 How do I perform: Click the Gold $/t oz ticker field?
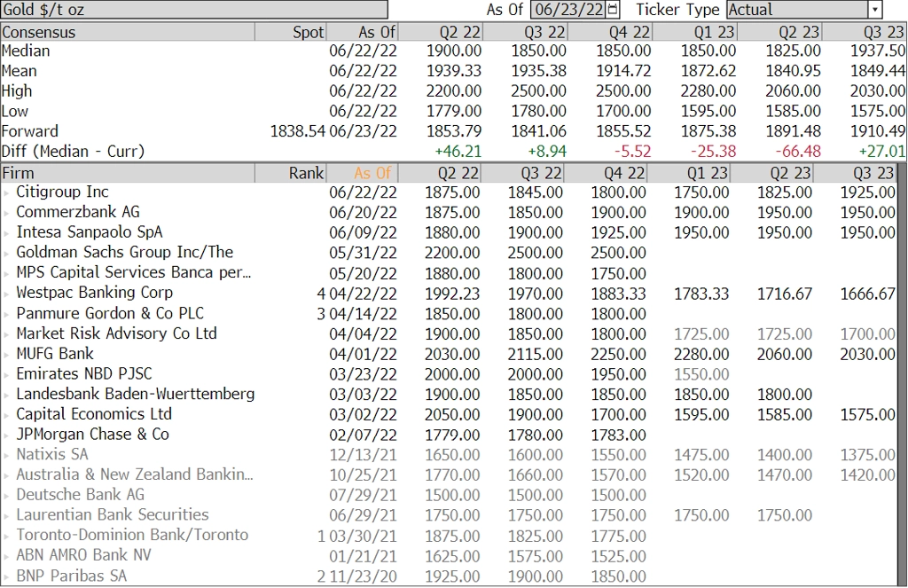tap(194, 9)
